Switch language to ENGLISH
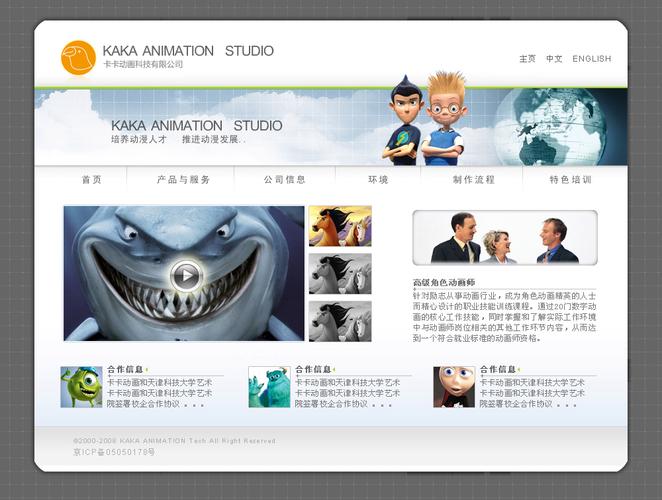The height and width of the screenshot is (500, 662). [x=591, y=59]
